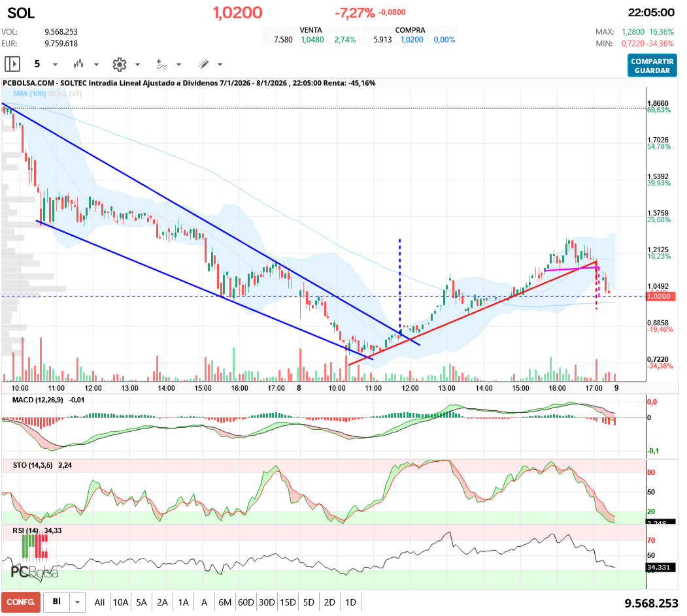Click the VENTA volume 7.580
This screenshot has width=687, height=616.
(x=283, y=39)
